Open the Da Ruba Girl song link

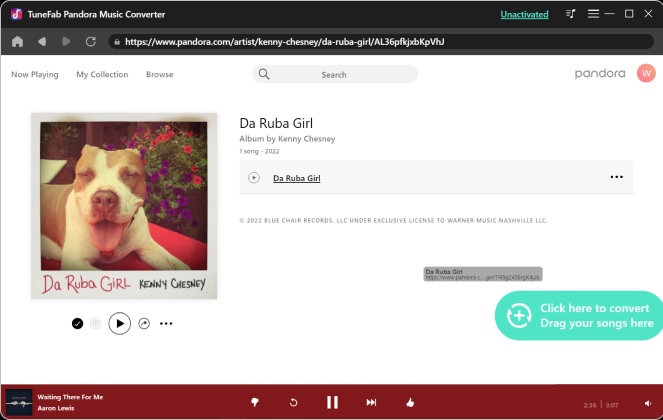pos(297,178)
